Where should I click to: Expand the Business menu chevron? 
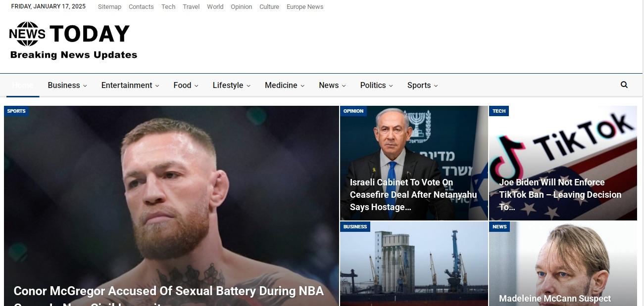(x=85, y=86)
